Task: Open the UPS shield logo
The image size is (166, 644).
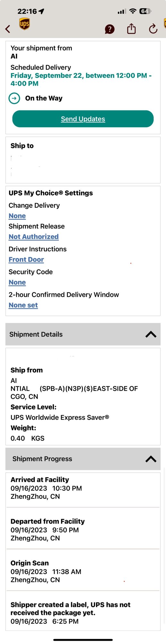Action: [x=24, y=24]
